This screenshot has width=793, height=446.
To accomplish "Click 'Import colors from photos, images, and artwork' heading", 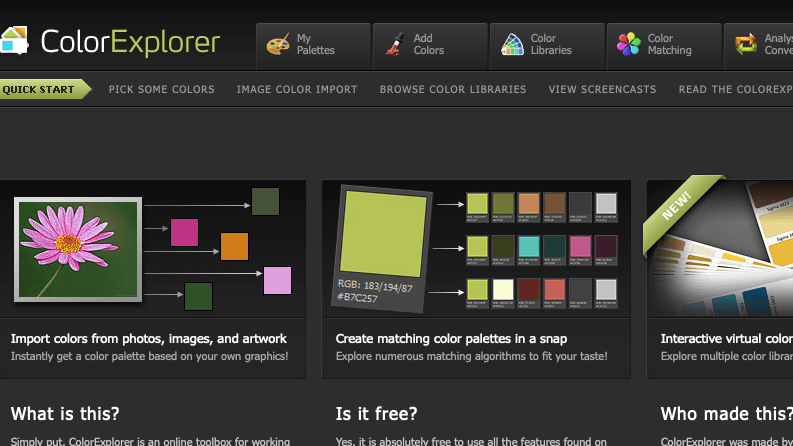I will [x=149, y=339].
